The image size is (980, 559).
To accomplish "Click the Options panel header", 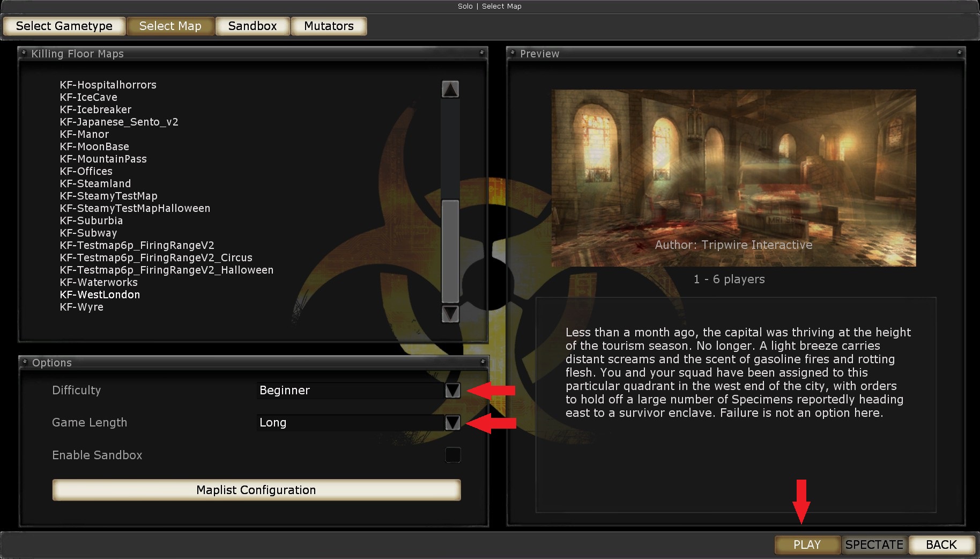I will click(x=253, y=363).
